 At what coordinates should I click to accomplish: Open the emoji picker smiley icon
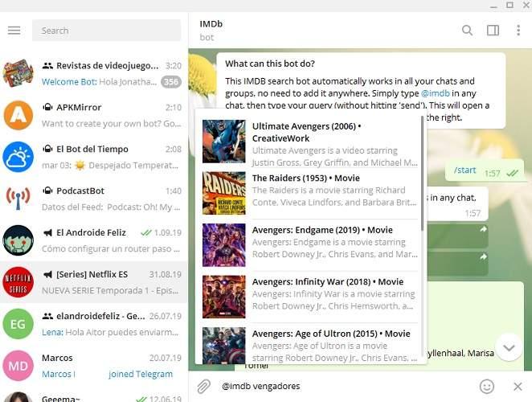486,387
